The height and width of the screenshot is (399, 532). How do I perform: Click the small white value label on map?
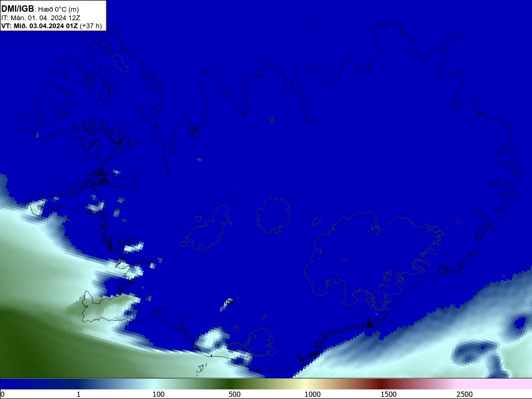(x=229, y=302)
